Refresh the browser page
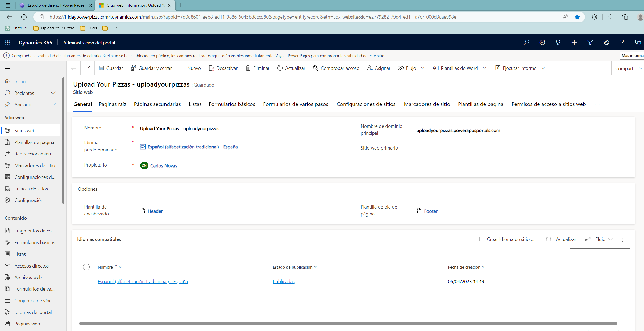The width and height of the screenshot is (644, 331). (24, 17)
